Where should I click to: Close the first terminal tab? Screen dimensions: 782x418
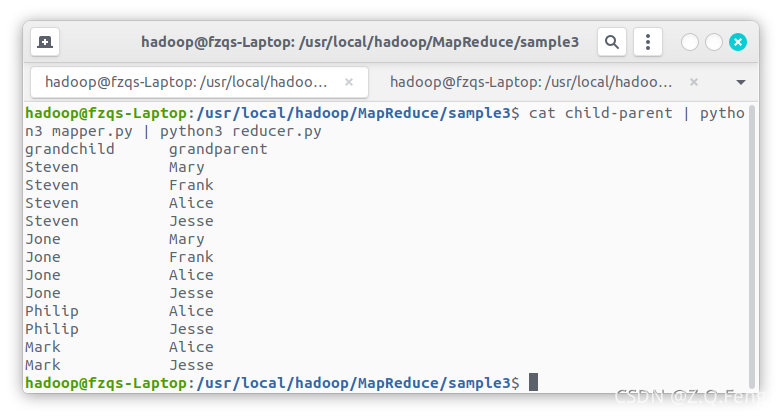349,82
